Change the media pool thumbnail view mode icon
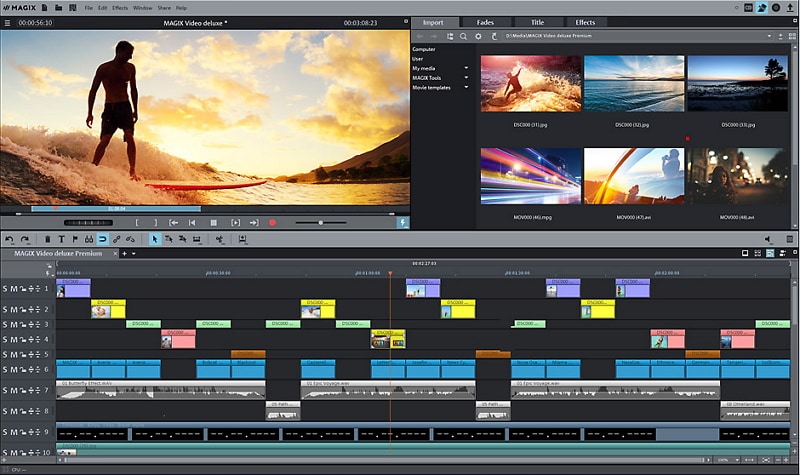This screenshot has width=800, height=475. (792, 36)
